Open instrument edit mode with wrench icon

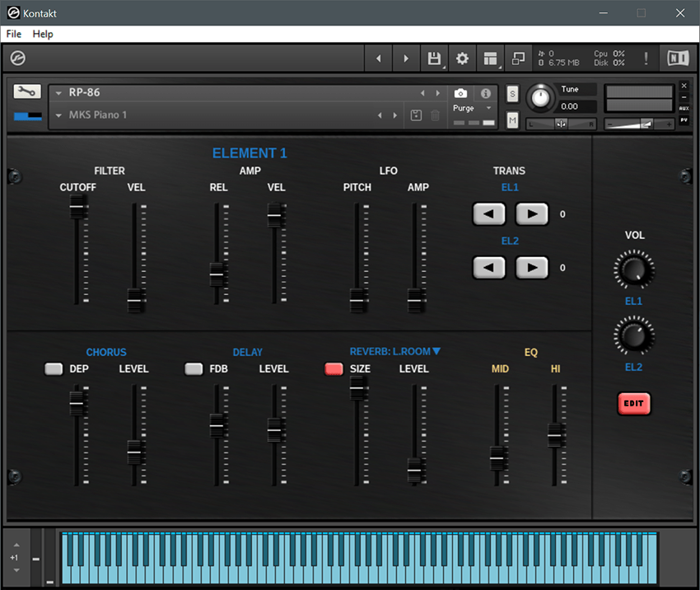click(27, 91)
